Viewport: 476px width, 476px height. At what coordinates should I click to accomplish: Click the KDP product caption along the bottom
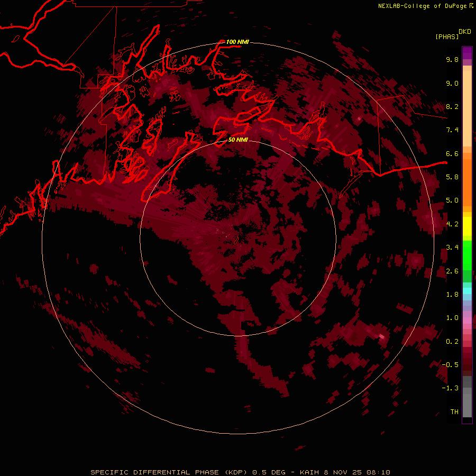[240, 472]
